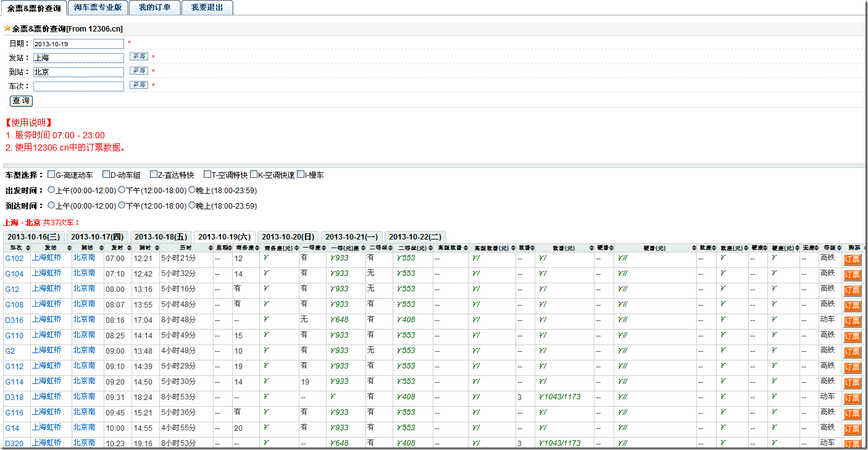Viewport: 868px width, 450px height.
Task: Select 下午 radio for 到达时间
Action: [x=122, y=206]
